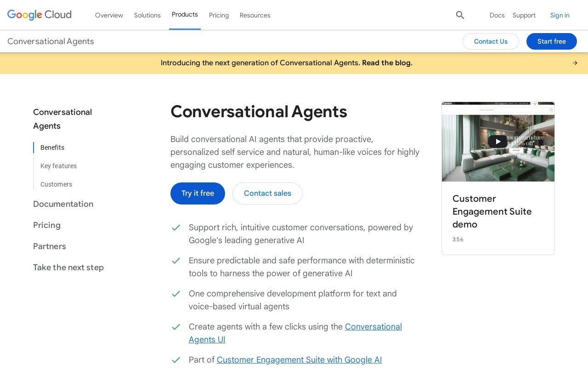Jump to Benefits section in sidebar

pyautogui.click(x=52, y=148)
